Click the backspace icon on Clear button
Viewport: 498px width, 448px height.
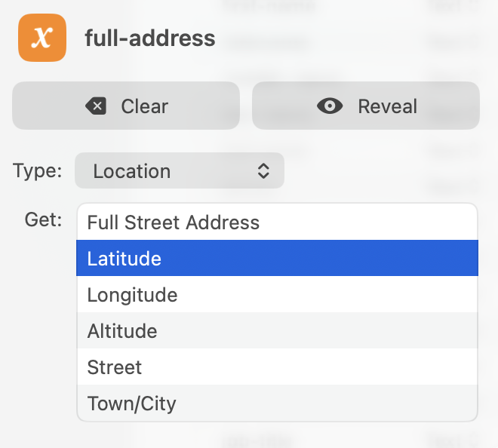(x=96, y=106)
